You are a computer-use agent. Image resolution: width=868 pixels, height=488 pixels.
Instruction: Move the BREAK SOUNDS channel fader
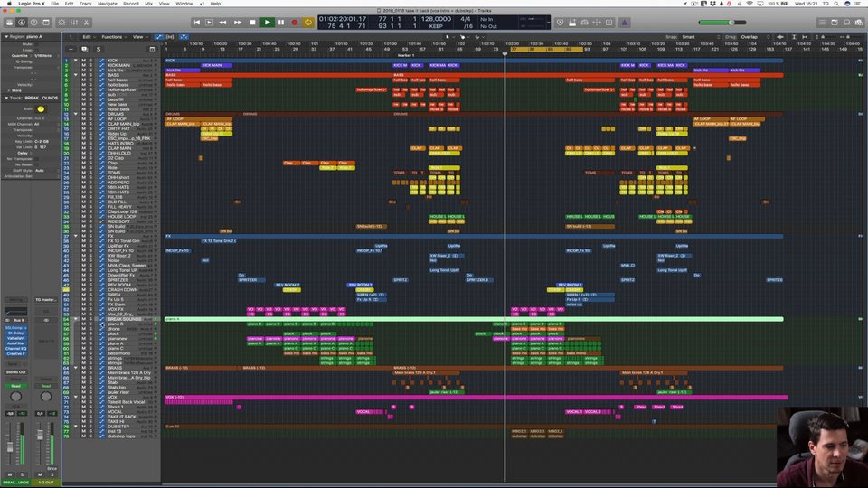(9, 446)
